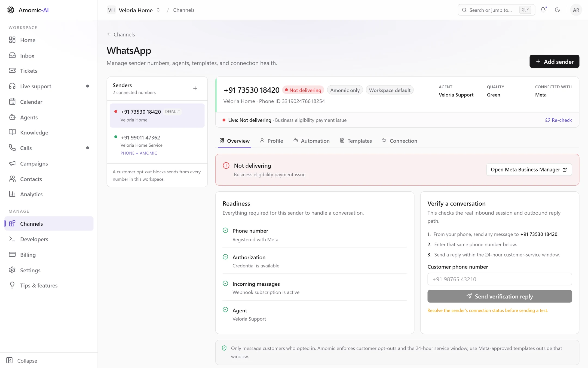Open Analytics from the sidebar
Image resolution: width=588 pixels, height=368 pixels.
[49, 194]
